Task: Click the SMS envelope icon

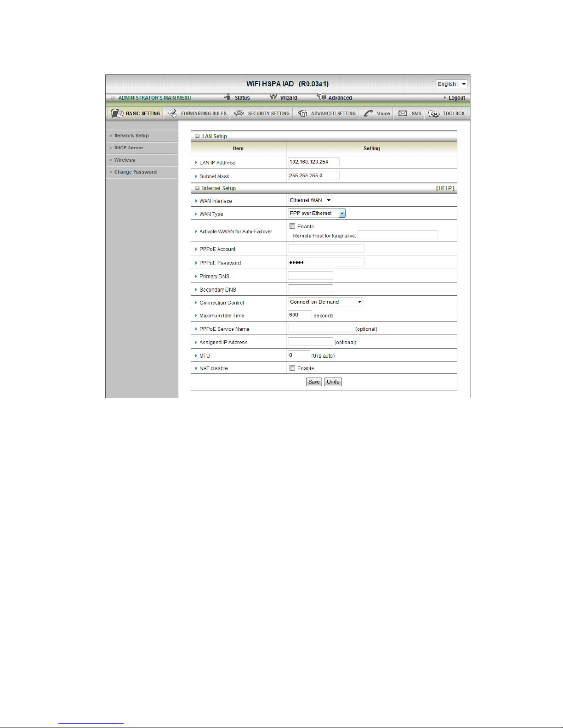Action: (x=403, y=113)
